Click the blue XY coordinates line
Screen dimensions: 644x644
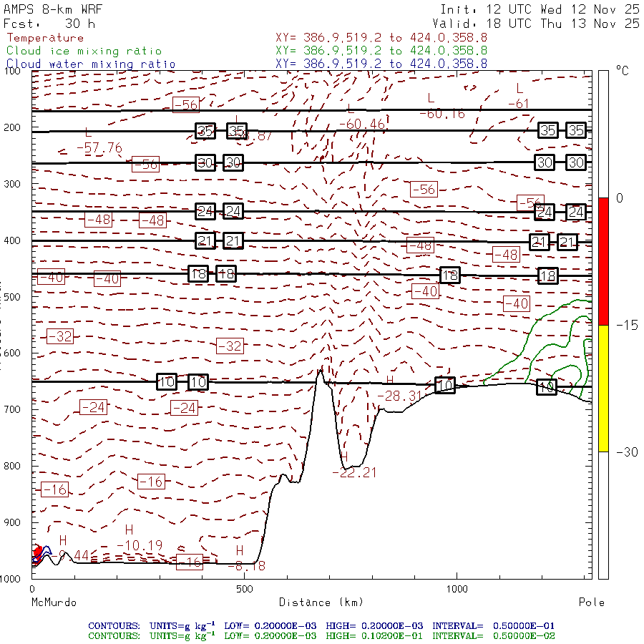click(381, 64)
